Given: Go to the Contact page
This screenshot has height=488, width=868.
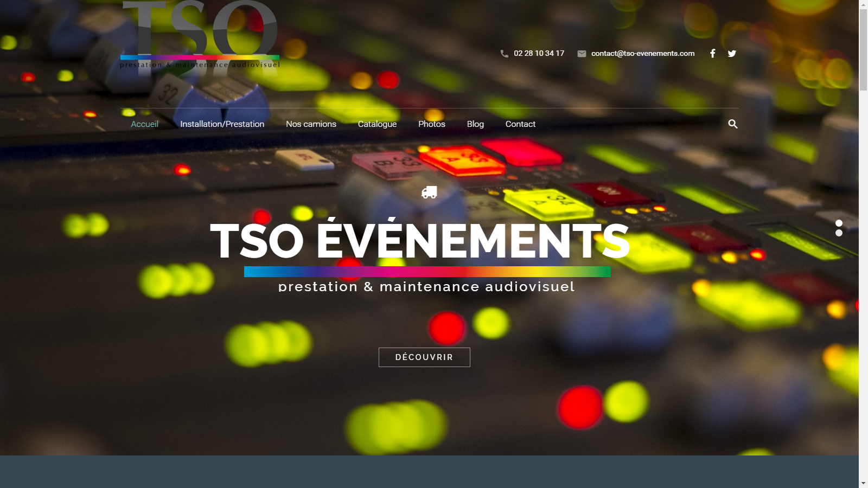Looking at the screenshot, I should [520, 124].
